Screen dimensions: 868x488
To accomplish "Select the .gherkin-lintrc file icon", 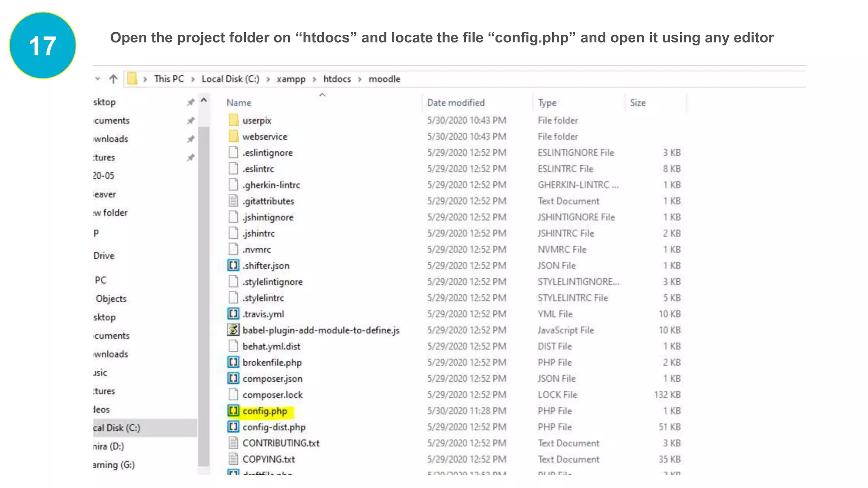I will click(x=233, y=185).
